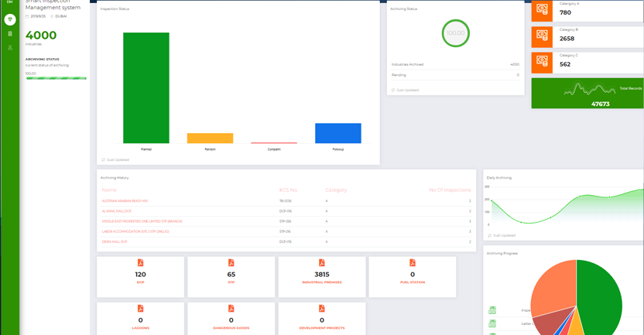644x335 pixels.
Task: Click the 100.00 circular progress gauge
Action: [x=455, y=33]
